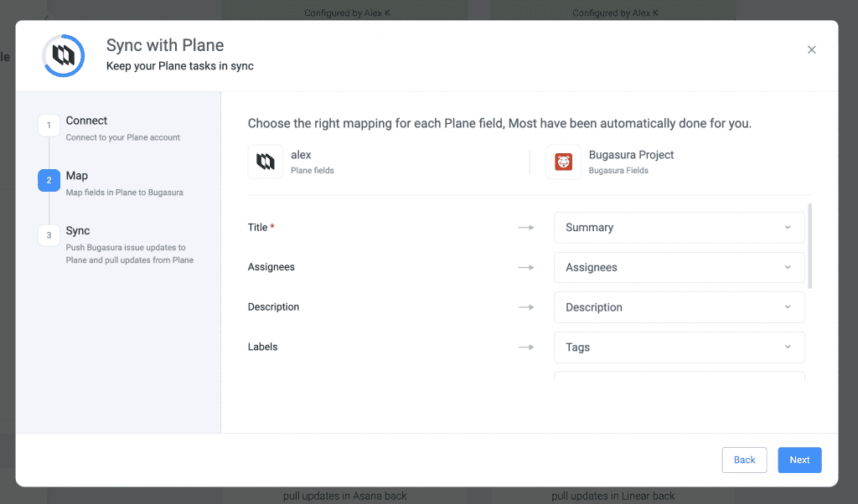
Task: Click the Bugasura Project name
Action: [631, 155]
